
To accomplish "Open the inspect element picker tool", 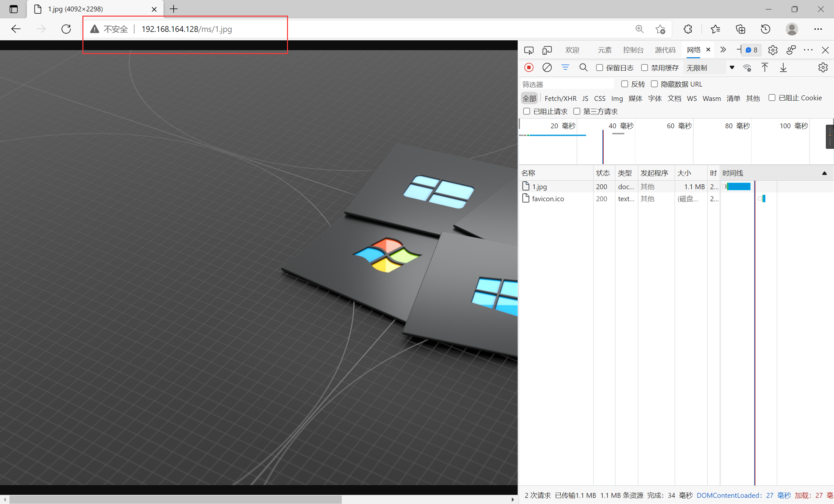I will [x=529, y=50].
